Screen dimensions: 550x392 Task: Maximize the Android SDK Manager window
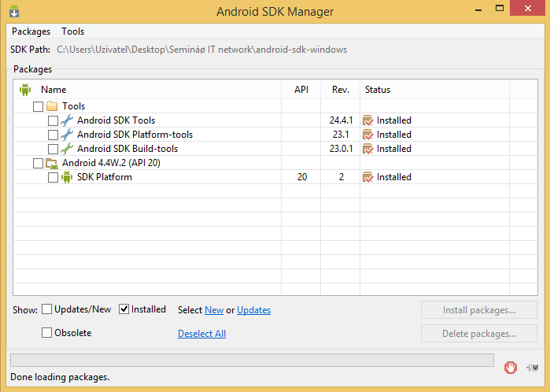(x=500, y=9)
